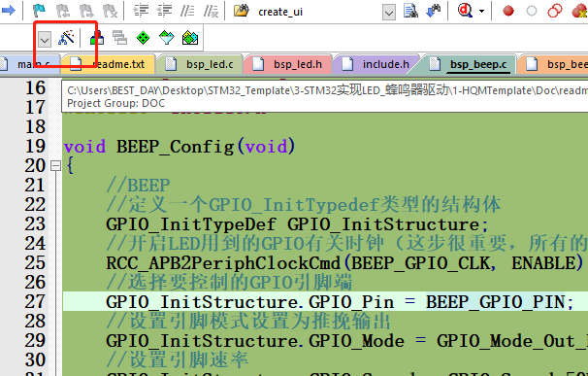This screenshot has width=588, height=376.
Task: Toggle a bookmark with the blue flag icon
Action: pos(39,11)
